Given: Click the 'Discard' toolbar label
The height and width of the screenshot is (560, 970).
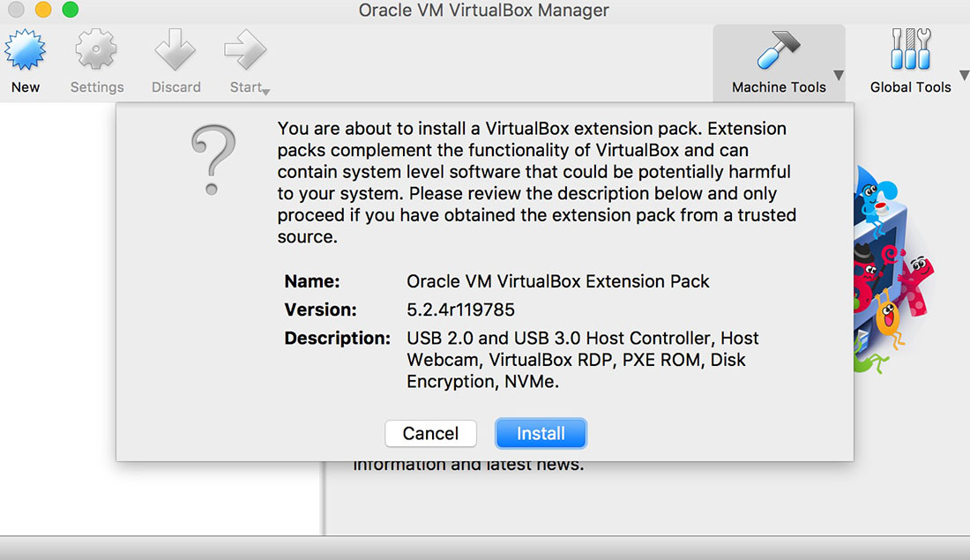Looking at the screenshot, I should point(176,87).
